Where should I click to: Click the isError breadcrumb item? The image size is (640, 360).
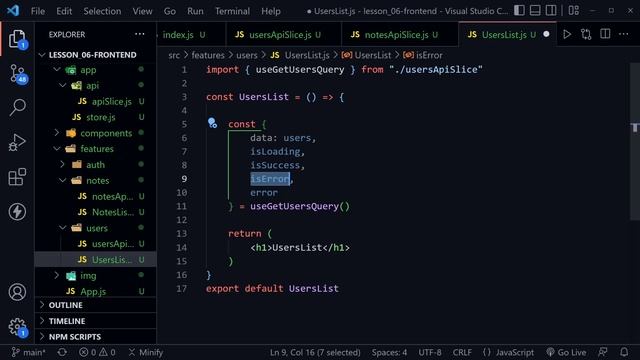pos(423,55)
